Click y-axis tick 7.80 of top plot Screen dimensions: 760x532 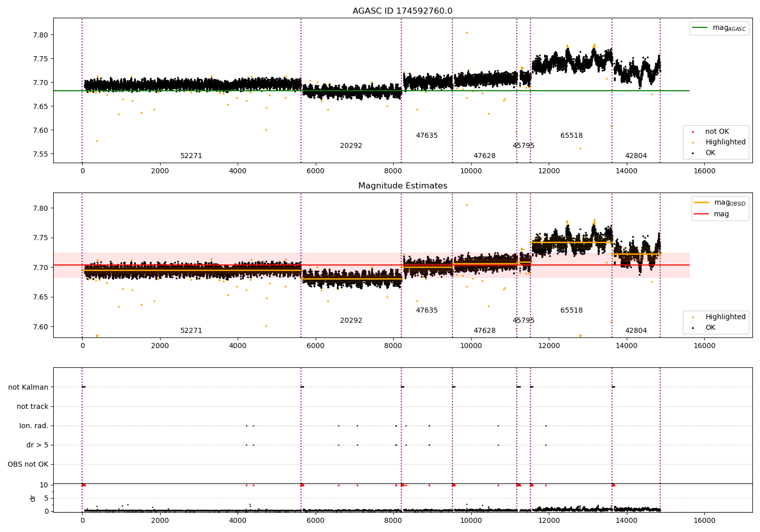[41, 35]
